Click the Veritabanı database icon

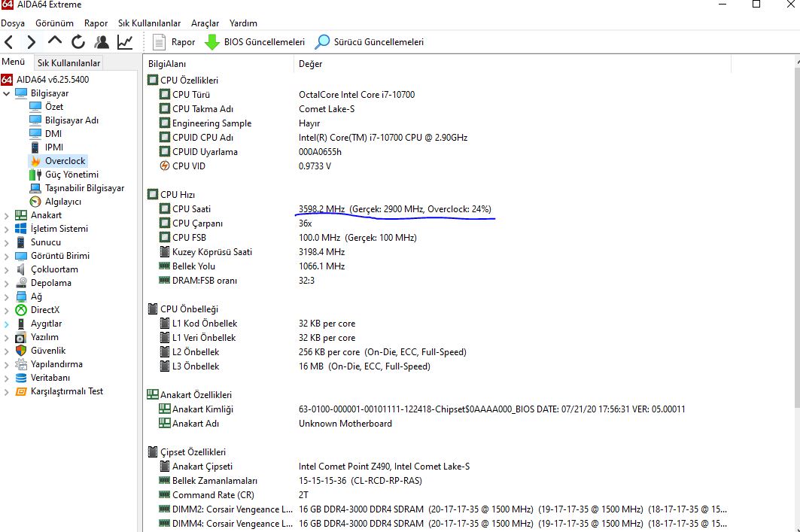coord(21,378)
